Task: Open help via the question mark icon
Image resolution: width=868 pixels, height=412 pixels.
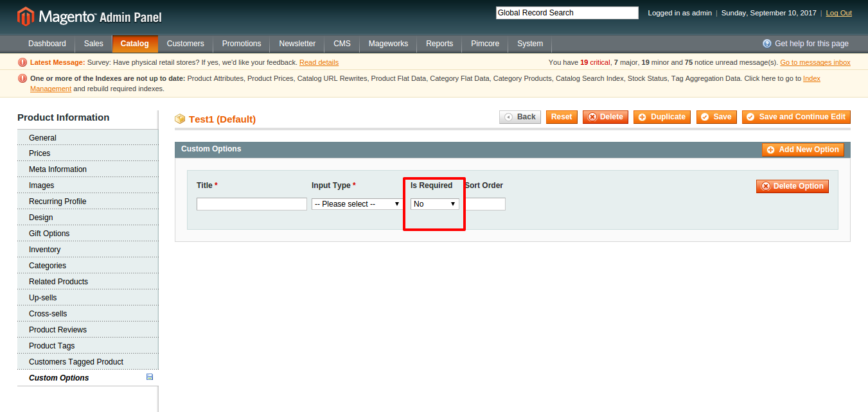Action: tap(766, 44)
